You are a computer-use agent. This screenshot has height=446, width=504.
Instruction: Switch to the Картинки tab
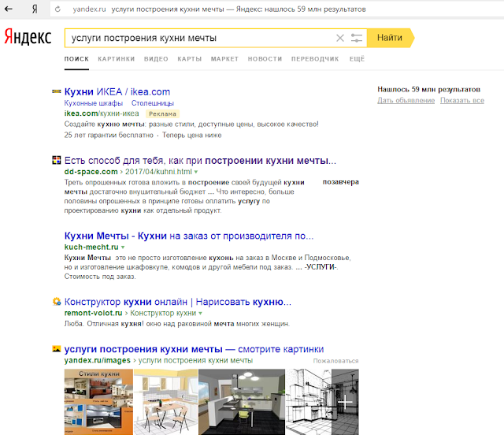point(117,59)
